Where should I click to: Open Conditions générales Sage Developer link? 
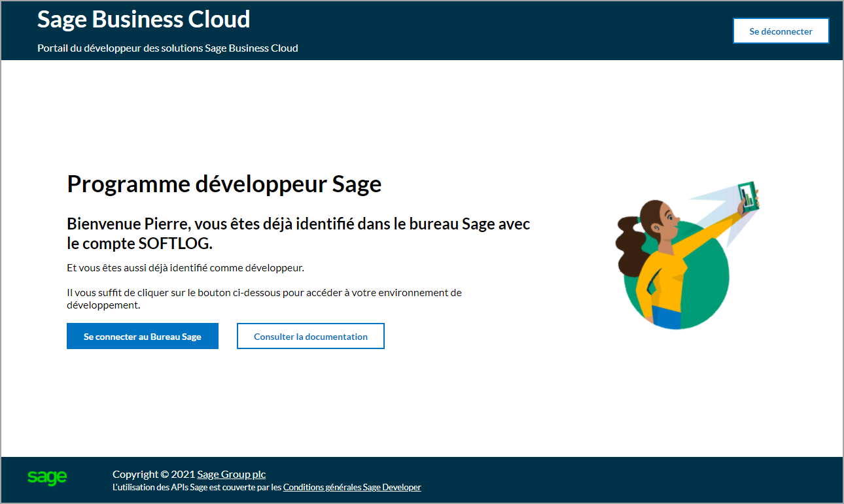pos(352,487)
